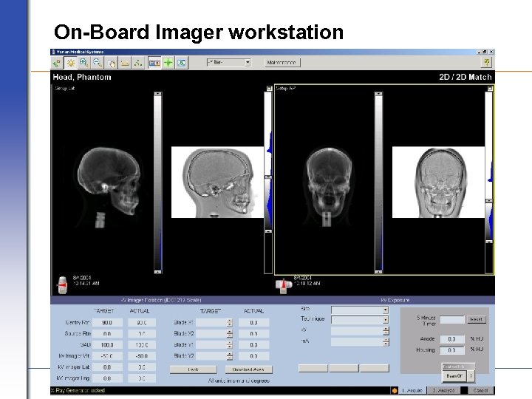The image size is (532, 399).
Task: Click the orange status indicator icon
Action: pyautogui.click(x=395, y=391)
